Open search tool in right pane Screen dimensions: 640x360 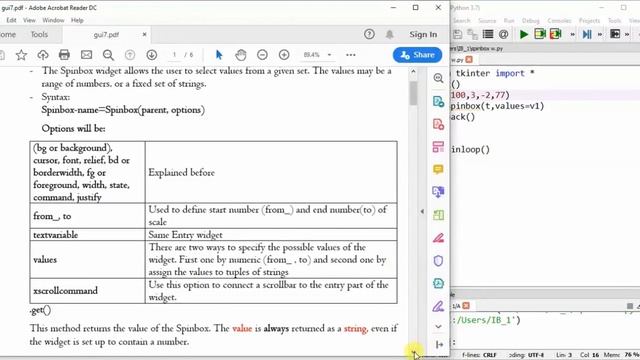(438, 78)
